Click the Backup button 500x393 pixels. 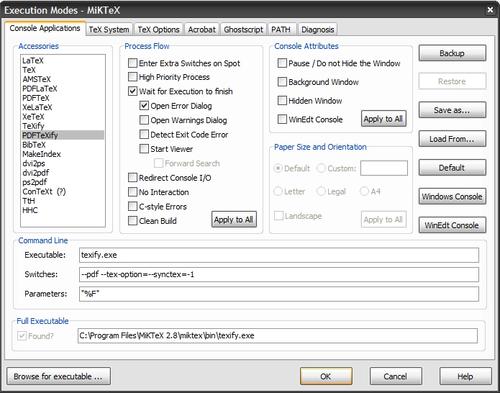click(452, 53)
